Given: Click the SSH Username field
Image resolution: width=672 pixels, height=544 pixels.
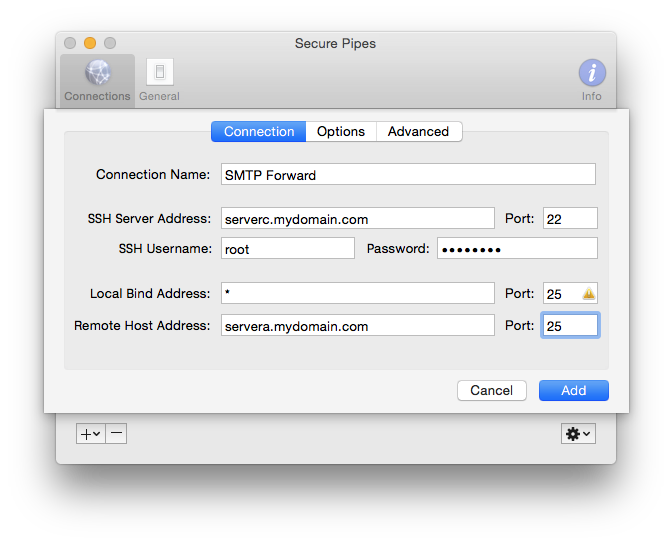Looking at the screenshot, I should pos(288,248).
